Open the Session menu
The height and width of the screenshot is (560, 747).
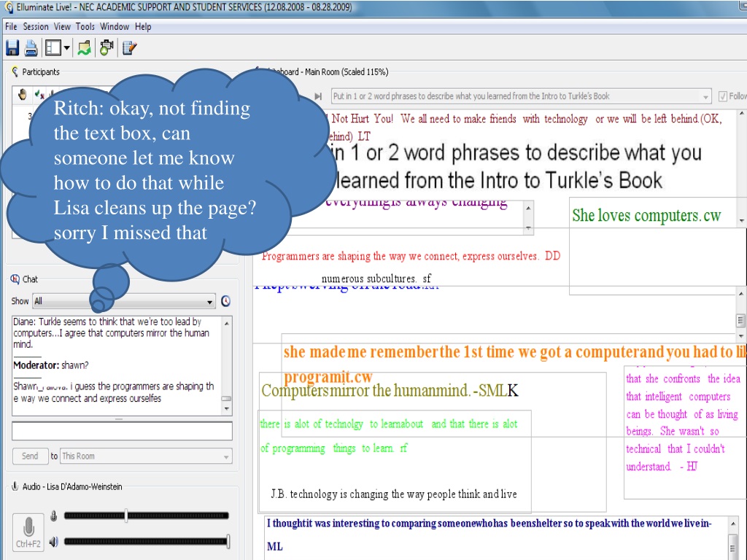click(x=36, y=27)
